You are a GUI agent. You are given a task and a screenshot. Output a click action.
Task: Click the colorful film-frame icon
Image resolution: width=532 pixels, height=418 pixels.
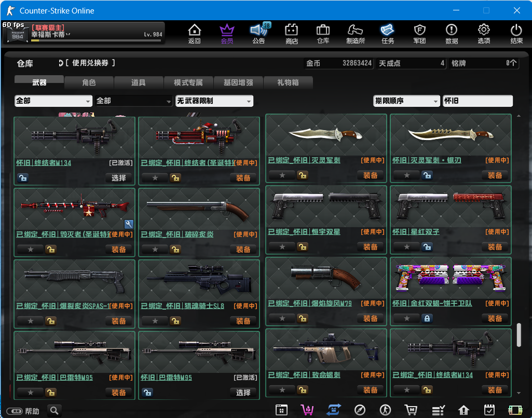[x=515, y=410]
